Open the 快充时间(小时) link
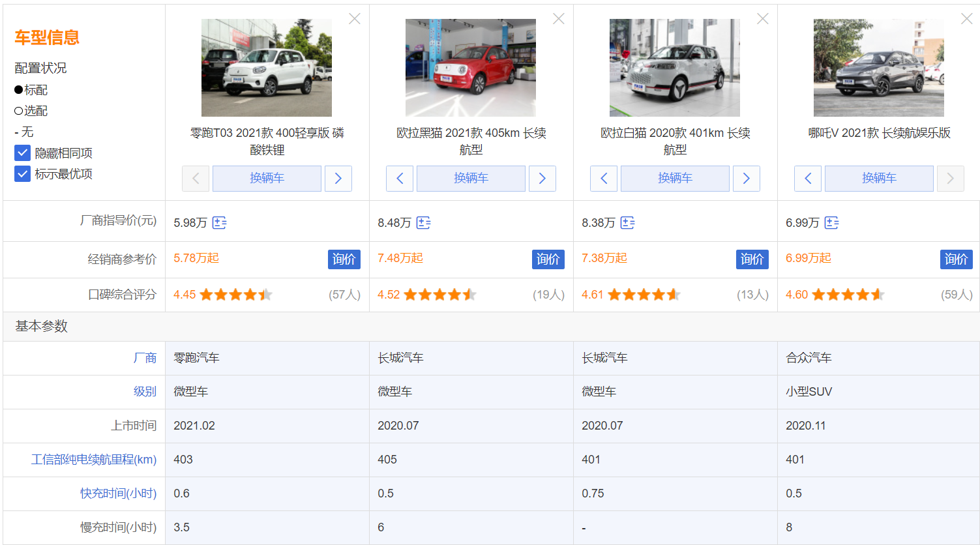The width and height of the screenshot is (980, 545). (x=119, y=493)
